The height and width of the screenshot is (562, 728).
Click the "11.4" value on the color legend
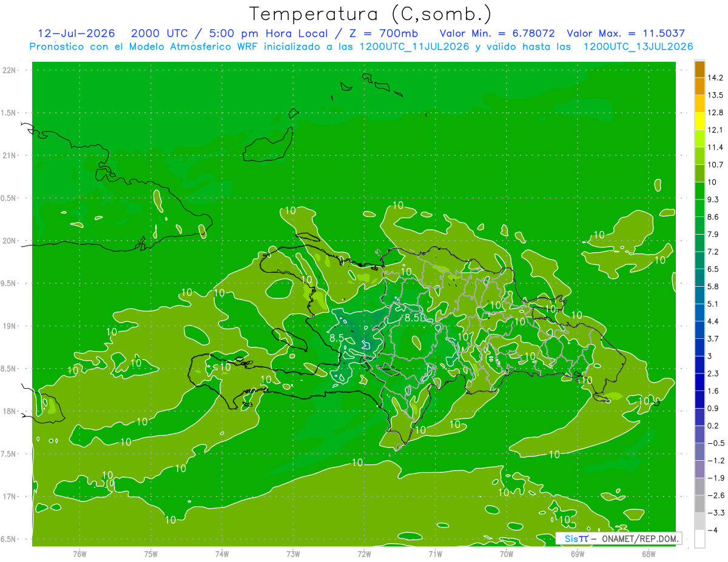point(716,147)
